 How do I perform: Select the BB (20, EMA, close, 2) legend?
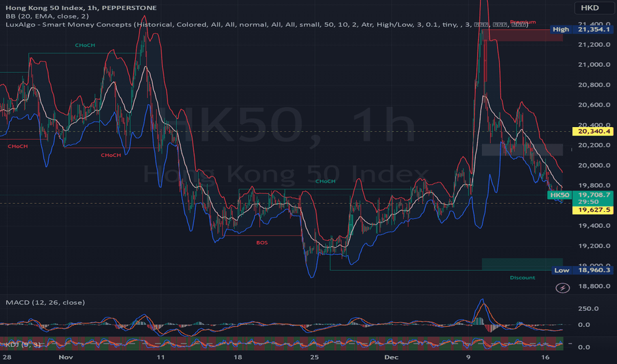click(47, 16)
